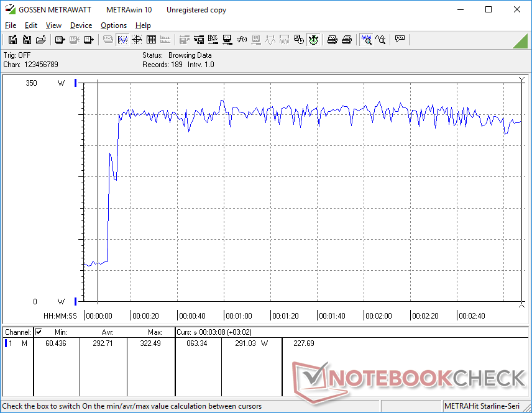Open the Edit menu

[x=31, y=25]
